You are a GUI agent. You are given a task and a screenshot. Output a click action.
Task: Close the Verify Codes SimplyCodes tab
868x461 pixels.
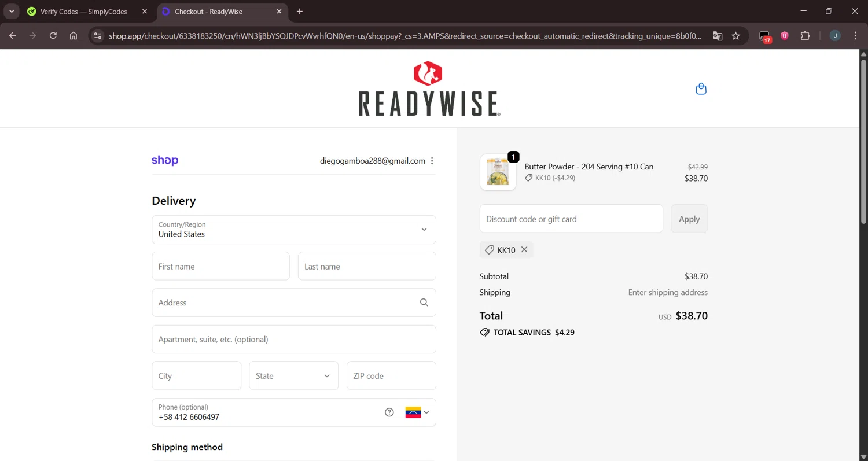(x=145, y=12)
